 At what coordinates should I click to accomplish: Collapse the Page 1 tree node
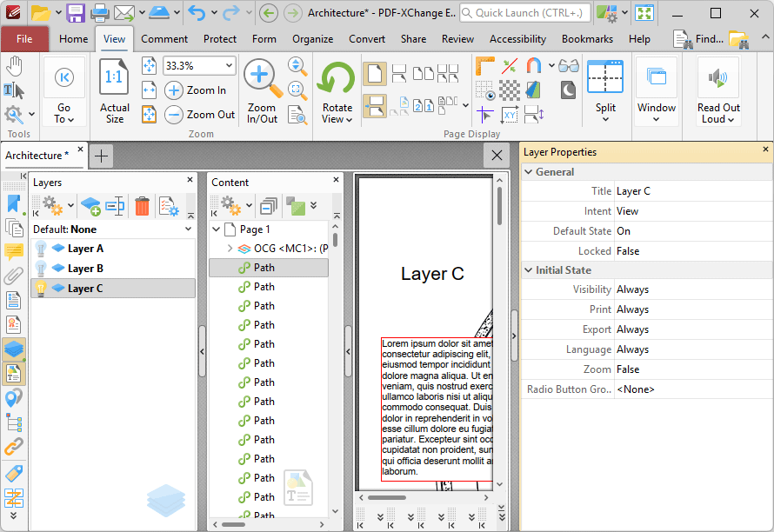click(x=217, y=229)
